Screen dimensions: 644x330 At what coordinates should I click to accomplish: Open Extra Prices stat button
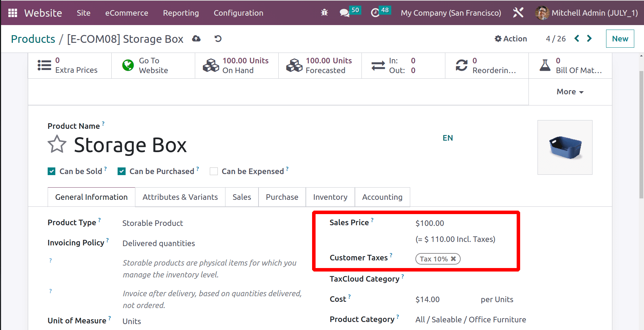[70, 65]
